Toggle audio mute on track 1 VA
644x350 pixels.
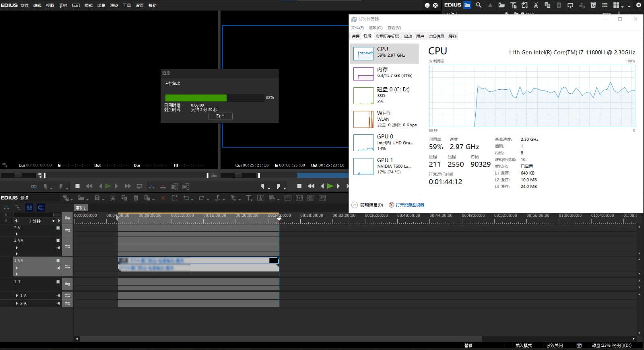58,268
